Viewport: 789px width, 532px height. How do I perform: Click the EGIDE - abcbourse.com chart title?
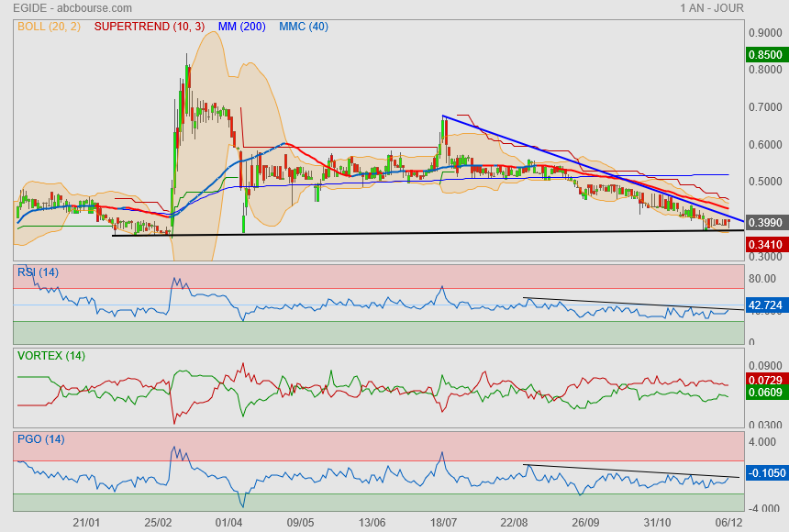72,8
